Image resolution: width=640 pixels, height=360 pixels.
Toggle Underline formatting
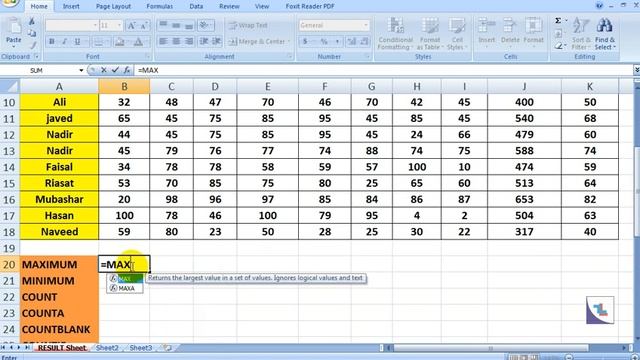[x=77, y=42]
